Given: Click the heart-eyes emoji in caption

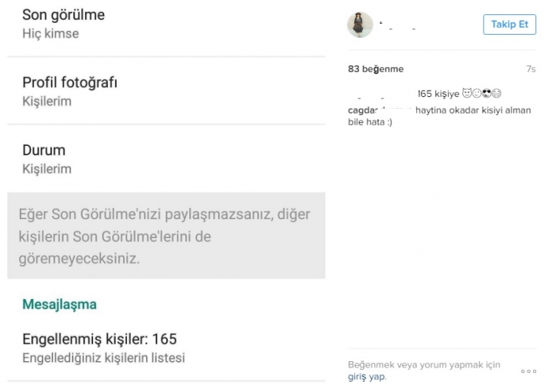Looking at the screenshot, I should (x=487, y=94).
